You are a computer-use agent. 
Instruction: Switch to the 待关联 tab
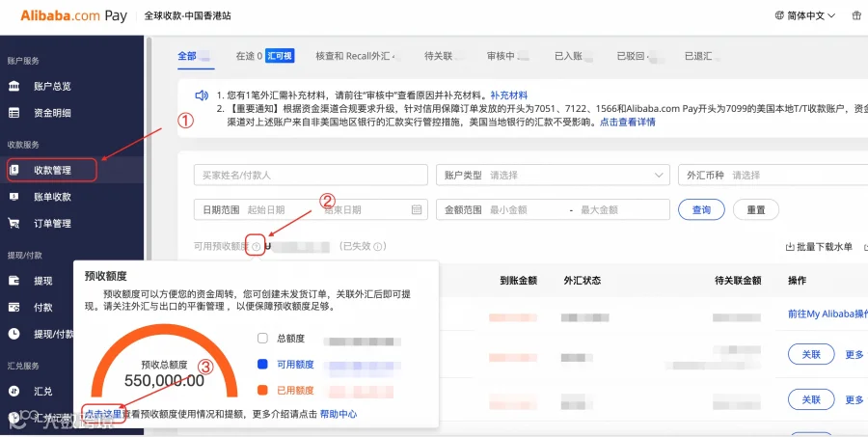pyautogui.click(x=439, y=56)
